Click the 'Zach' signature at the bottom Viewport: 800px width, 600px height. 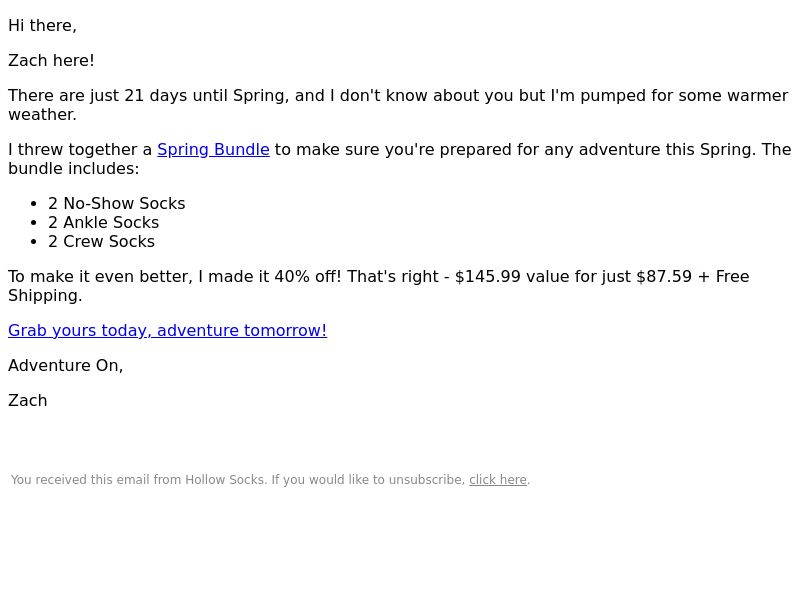coord(28,401)
